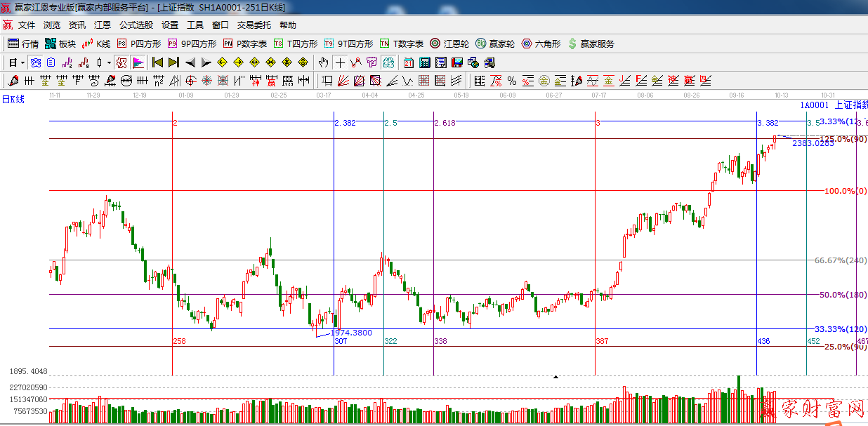The height and width of the screenshot is (426, 868).
Task: Toggle the crosshair cursor tool
Action: [340, 62]
